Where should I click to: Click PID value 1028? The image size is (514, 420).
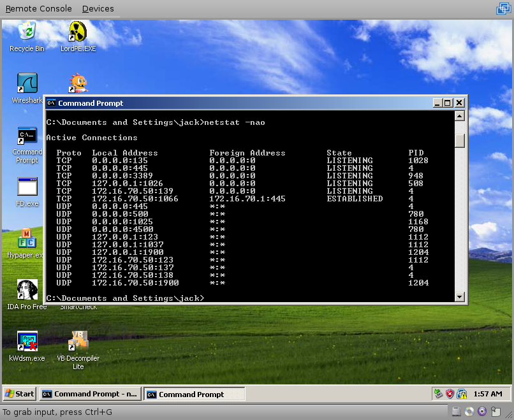418,161
